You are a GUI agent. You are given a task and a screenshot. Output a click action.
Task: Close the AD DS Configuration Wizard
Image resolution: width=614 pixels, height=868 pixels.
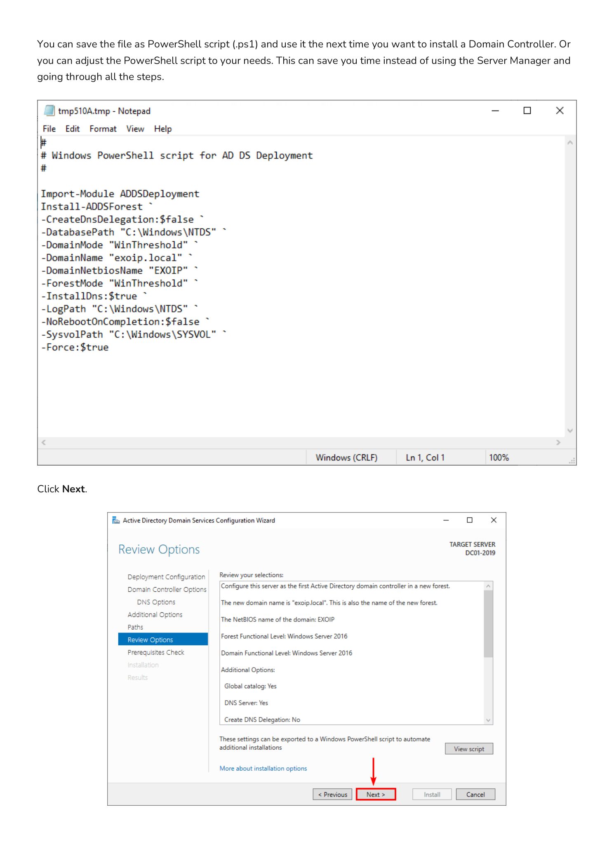[494, 520]
